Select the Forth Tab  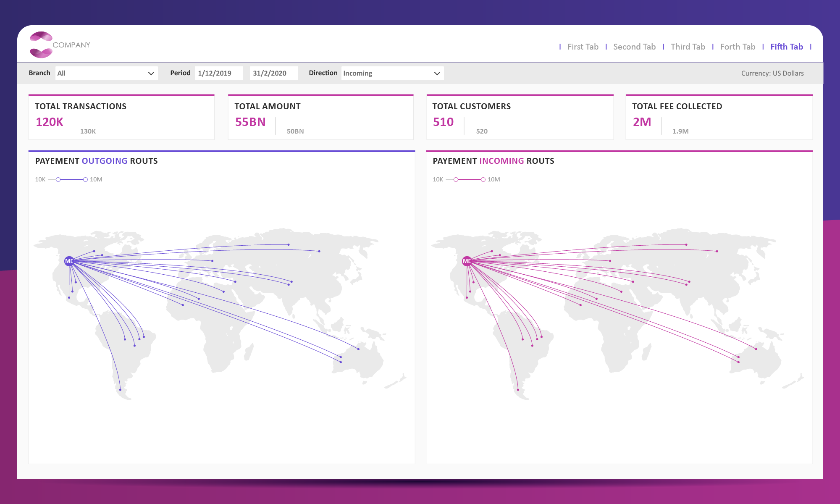(738, 47)
